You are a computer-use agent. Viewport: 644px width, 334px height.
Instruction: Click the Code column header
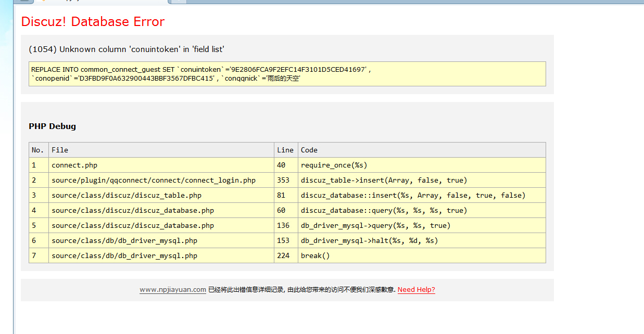(309, 150)
